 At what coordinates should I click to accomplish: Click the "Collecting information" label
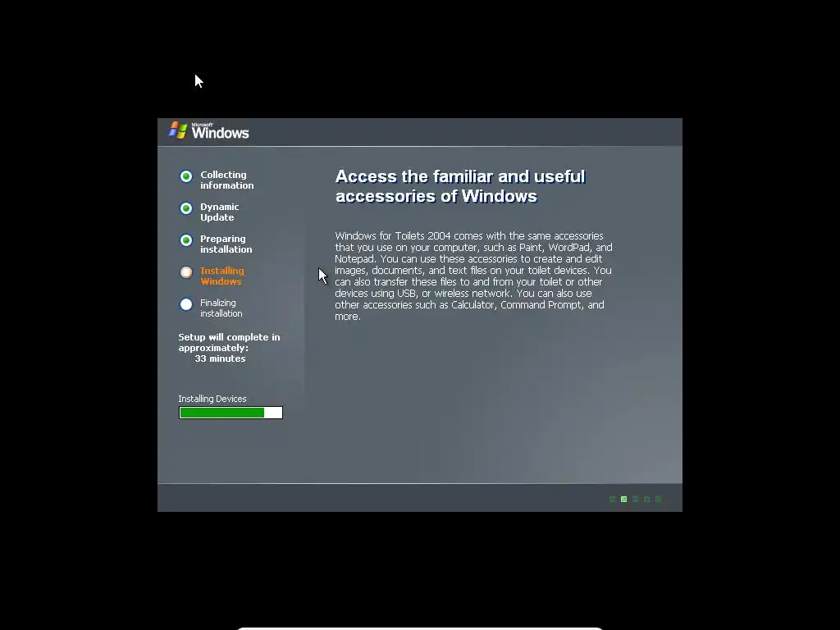point(227,180)
